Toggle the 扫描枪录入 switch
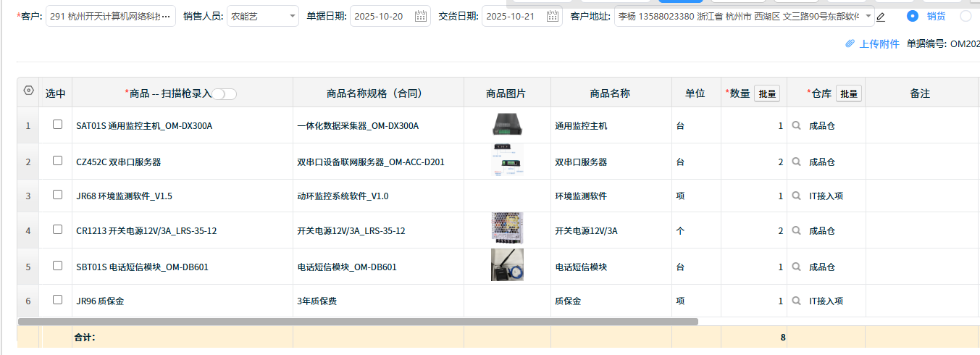This screenshot has width=980, height=355. [x=225, y=93]
